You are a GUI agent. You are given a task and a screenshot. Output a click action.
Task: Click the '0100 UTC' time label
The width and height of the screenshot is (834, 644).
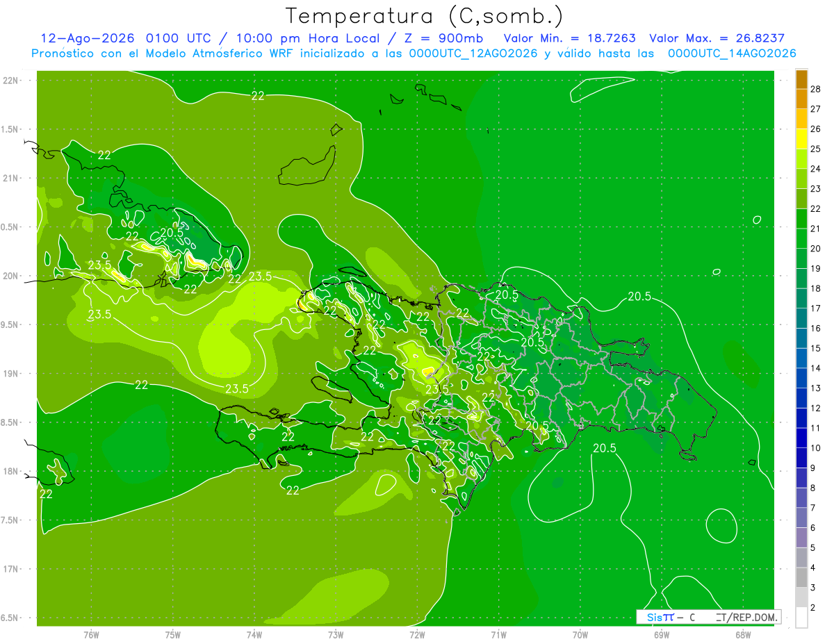[x=178, y=39]
